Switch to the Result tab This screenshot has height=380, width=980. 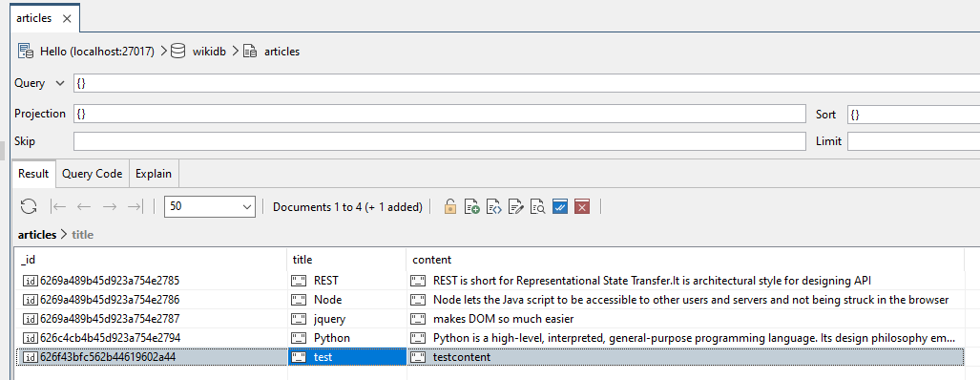(33, 174)
